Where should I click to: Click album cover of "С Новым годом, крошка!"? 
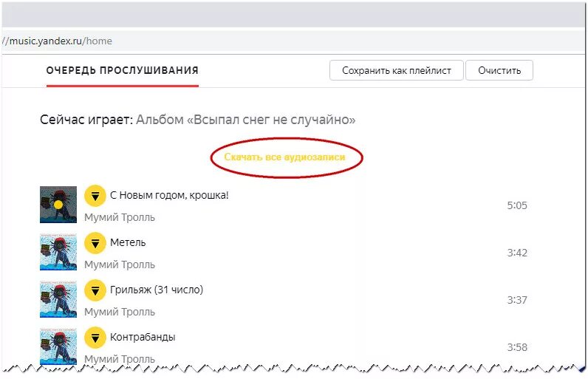(58, 205)
